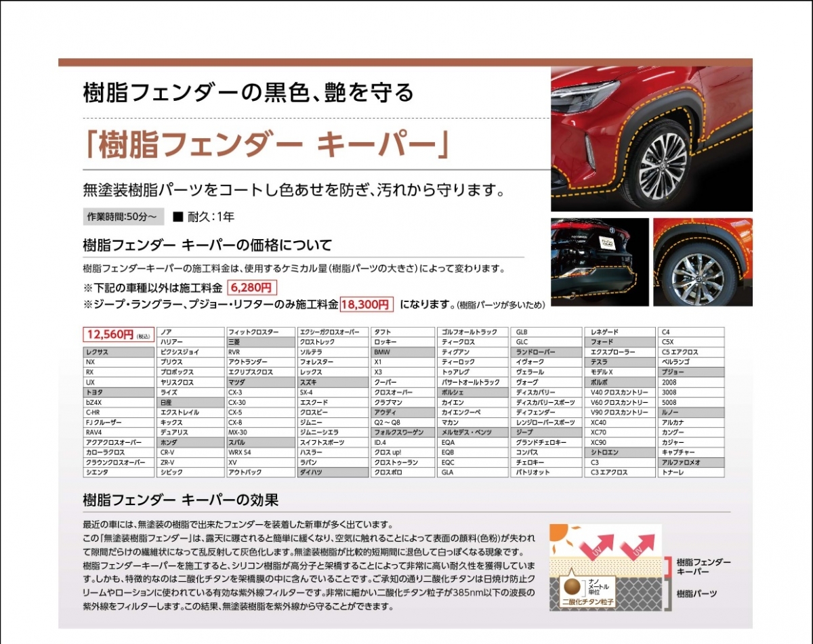Click the right red UV arrow

(x=636, y=544)
